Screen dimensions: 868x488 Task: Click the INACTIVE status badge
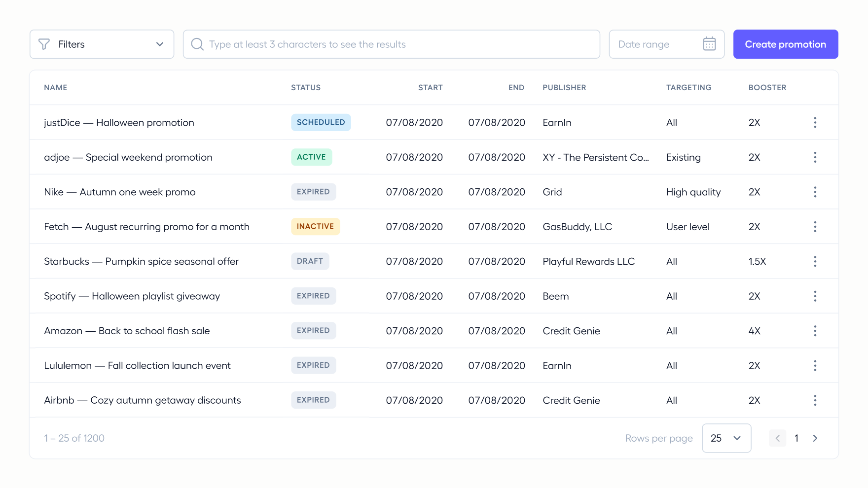(316, 227)
